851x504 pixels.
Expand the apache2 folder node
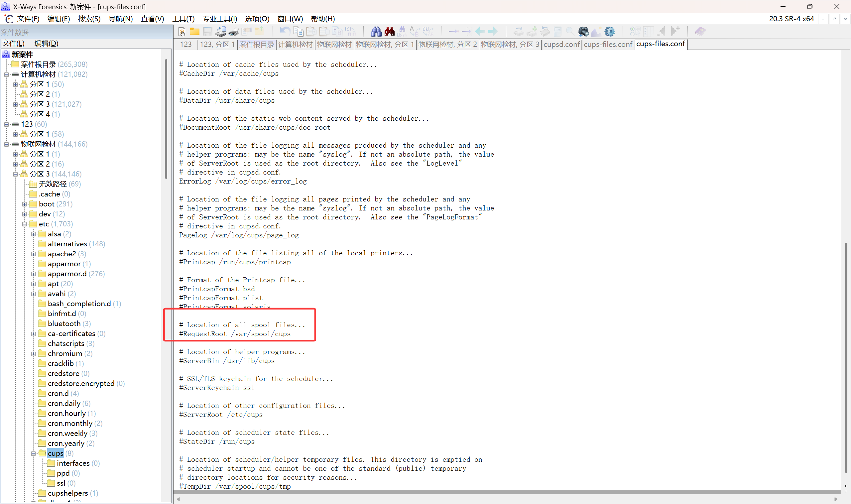[33, 254]
